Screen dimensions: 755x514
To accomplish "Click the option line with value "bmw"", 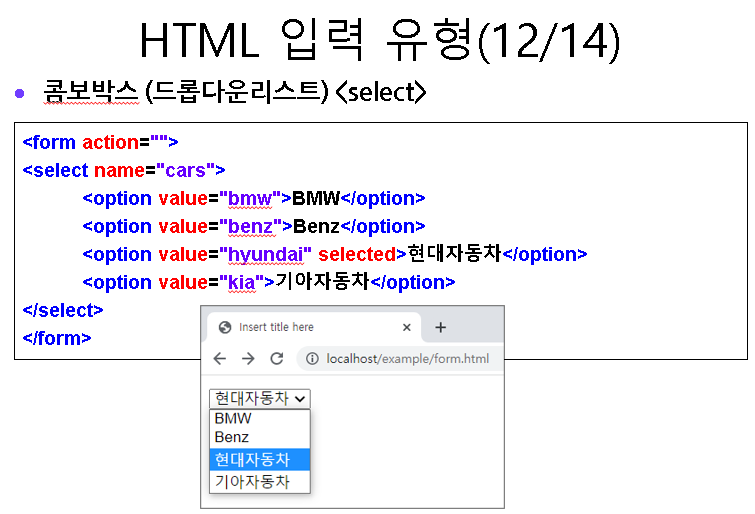I will [254, 198].
